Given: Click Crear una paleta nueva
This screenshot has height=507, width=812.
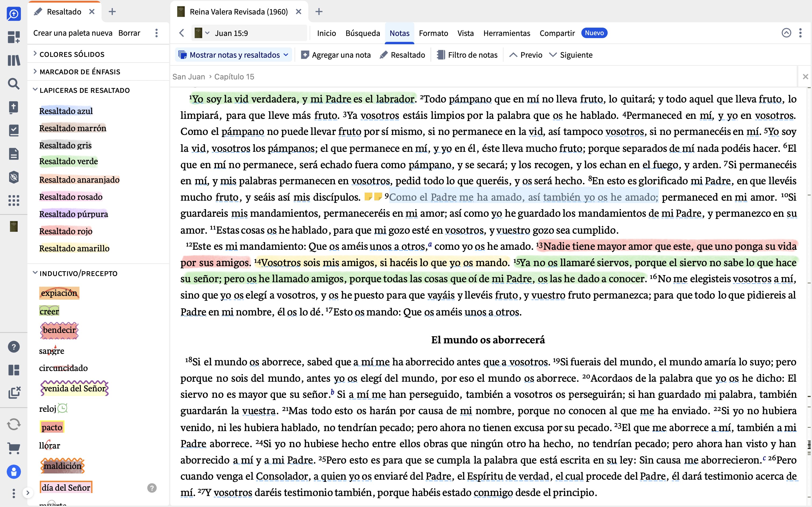Looking at the screenshot, I should [73, 33].
